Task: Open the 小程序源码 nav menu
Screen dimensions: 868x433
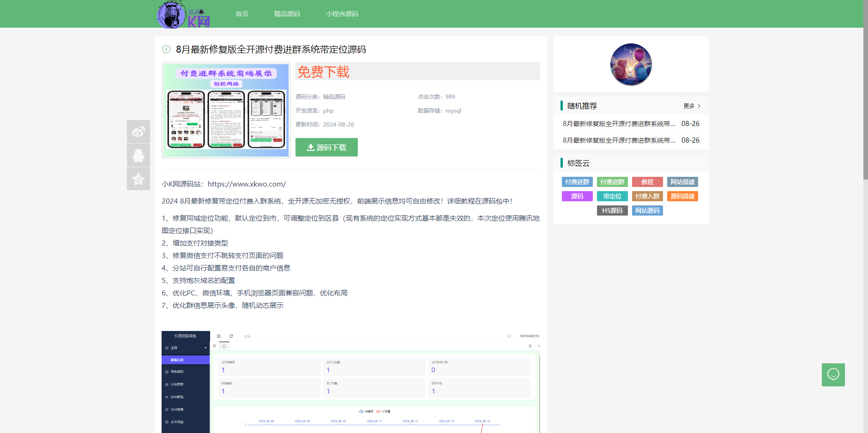Action: 342,13
